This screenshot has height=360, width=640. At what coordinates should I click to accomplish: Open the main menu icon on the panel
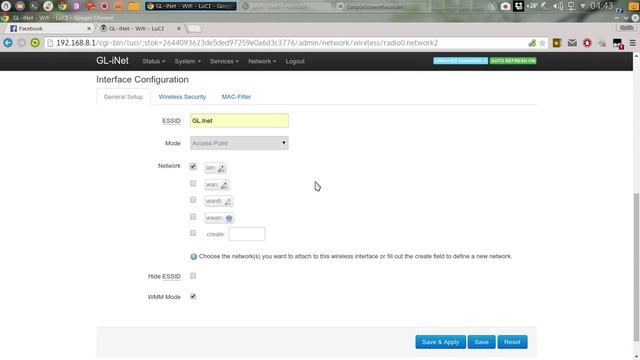6,6
